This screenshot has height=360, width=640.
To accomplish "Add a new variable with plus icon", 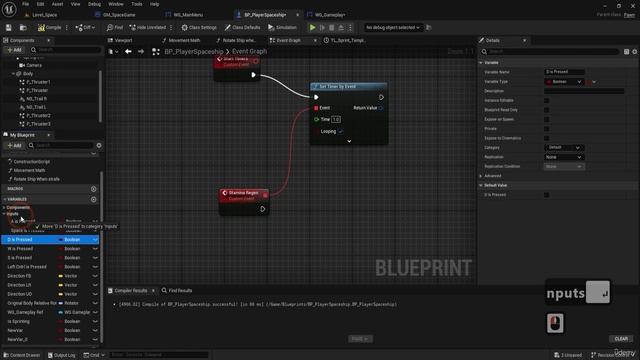I will [93, 199].
